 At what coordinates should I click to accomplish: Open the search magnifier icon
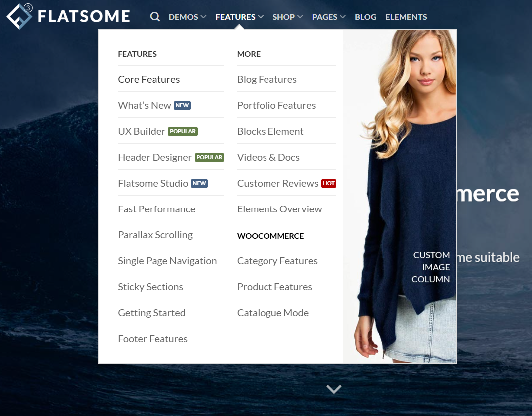click(155, 16)
